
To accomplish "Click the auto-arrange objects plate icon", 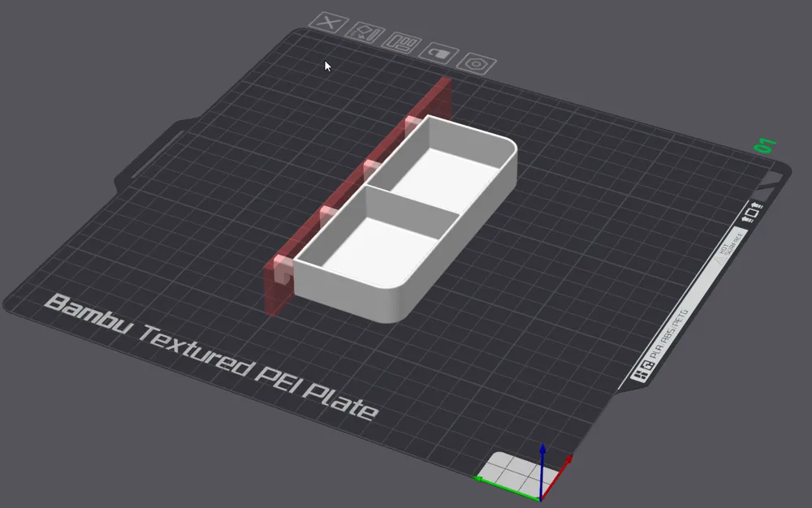I will point(403,42).
